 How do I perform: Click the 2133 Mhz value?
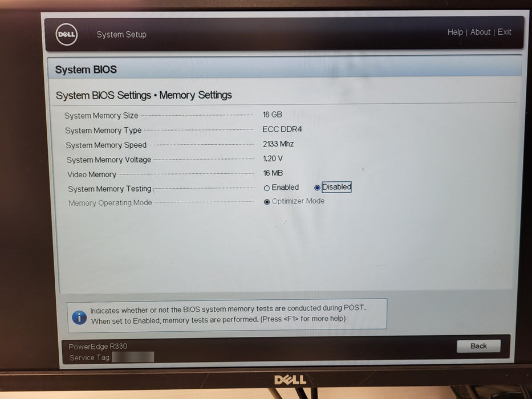[278, 144]
